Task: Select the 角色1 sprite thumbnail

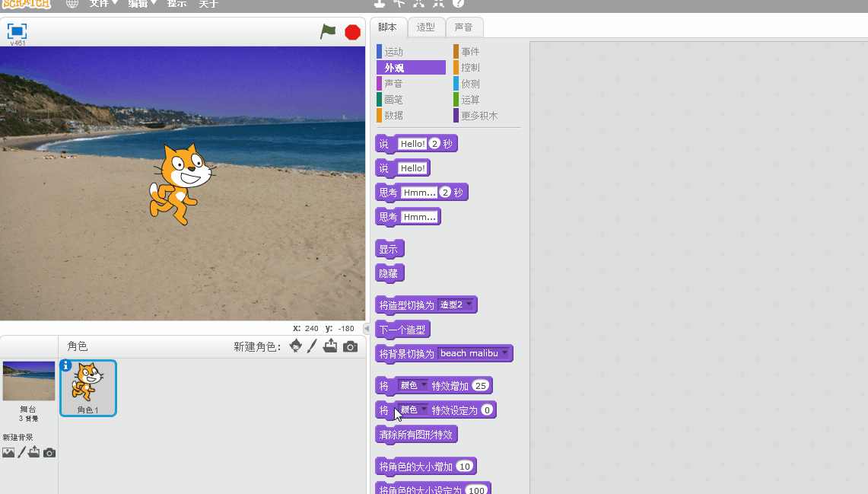Action: [88, 387]
